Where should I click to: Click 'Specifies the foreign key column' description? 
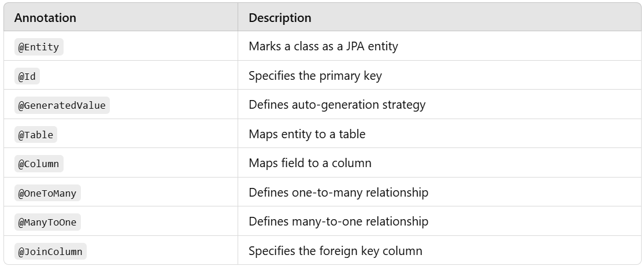335,251
